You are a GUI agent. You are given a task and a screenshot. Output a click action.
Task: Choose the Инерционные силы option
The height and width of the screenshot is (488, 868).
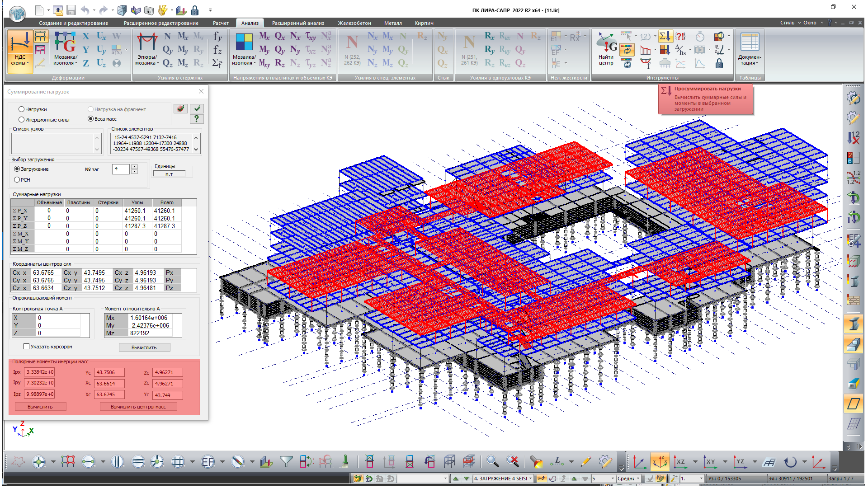[21, 120]
